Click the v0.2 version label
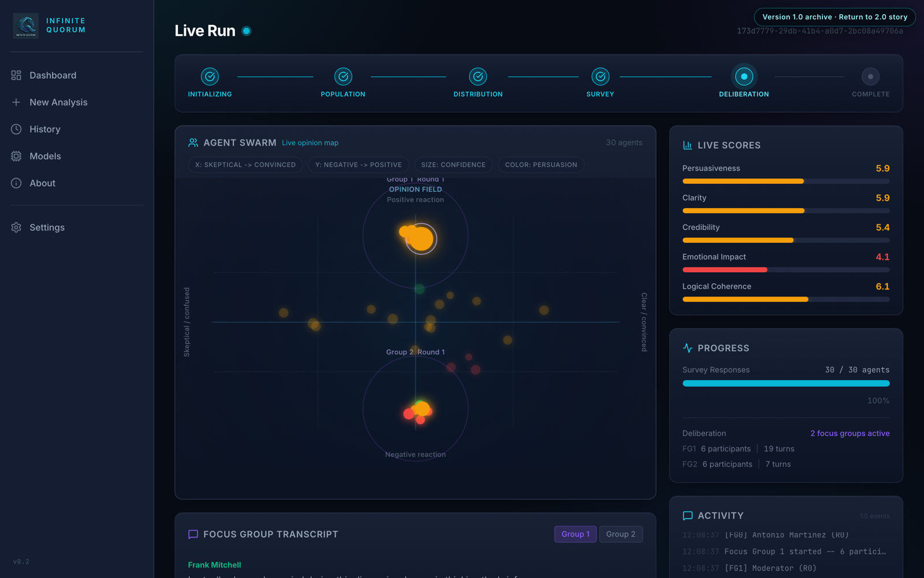Viewport: 924px width, 578px height. coord(21,562)
